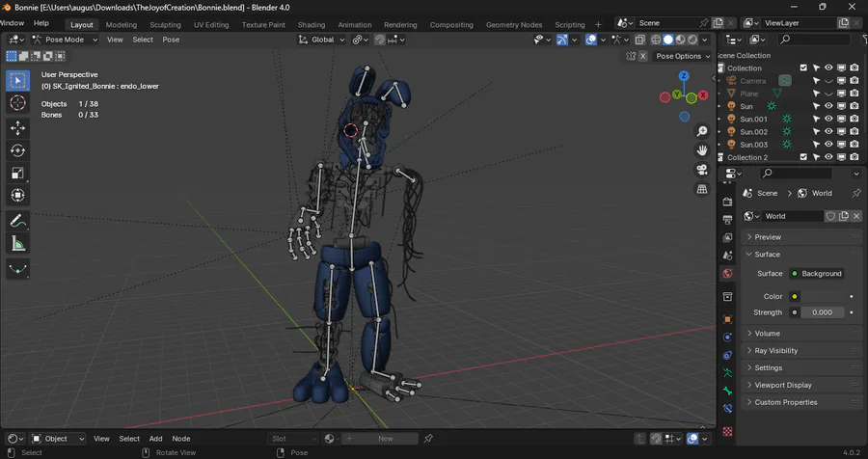Image resolution: width=868 pixels, height=459 pixels.
Task: Select the Select Box tool
Action: pyautogui.click(x=17, y=81)
